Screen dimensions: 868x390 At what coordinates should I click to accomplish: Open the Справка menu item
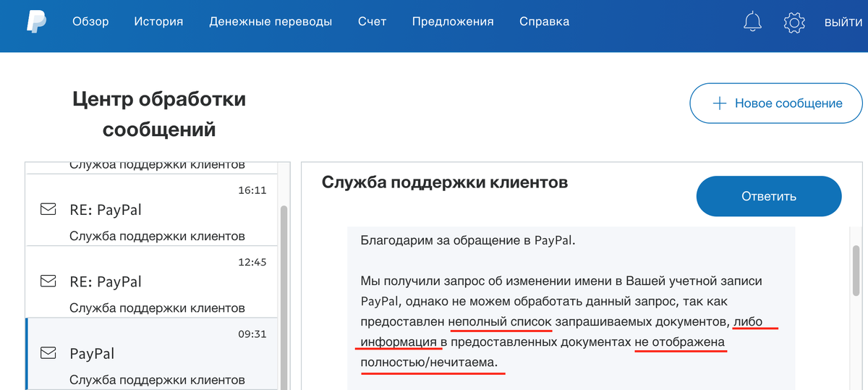click(544, 22)
